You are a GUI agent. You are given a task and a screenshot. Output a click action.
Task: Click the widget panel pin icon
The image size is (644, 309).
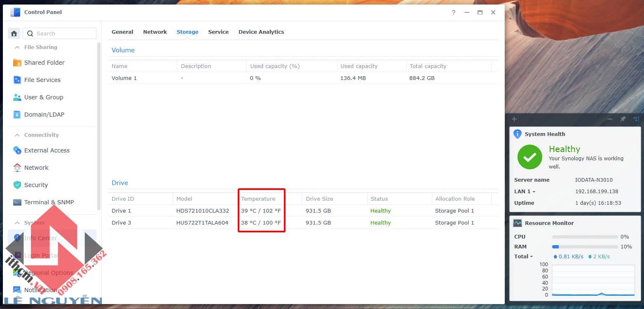click(623, 119)
